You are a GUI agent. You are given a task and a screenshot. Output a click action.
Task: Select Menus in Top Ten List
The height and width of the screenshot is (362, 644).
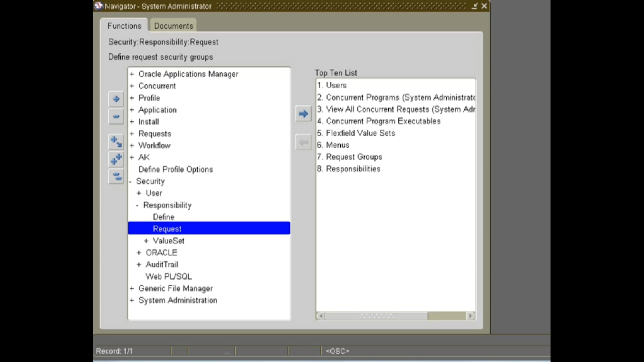pos(333,145)
